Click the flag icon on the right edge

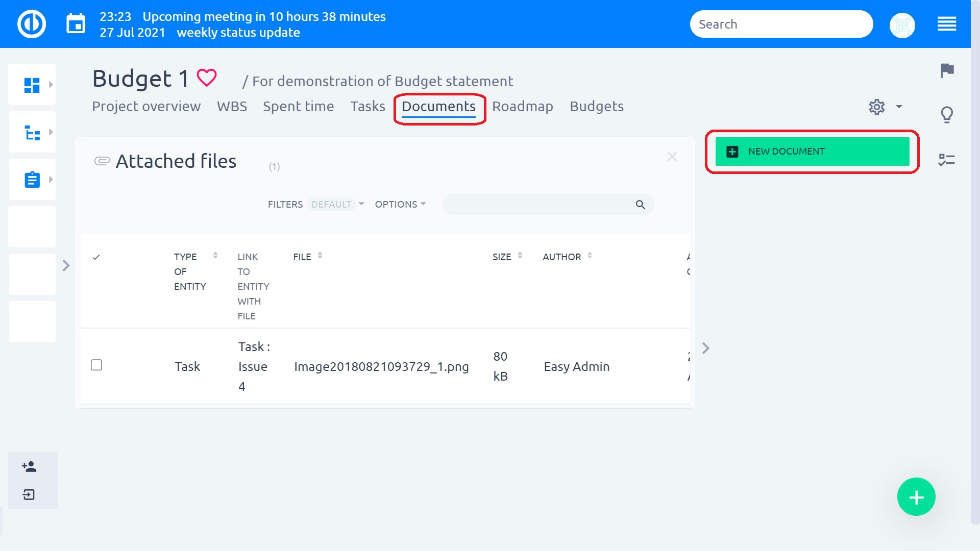coord(947,71)
